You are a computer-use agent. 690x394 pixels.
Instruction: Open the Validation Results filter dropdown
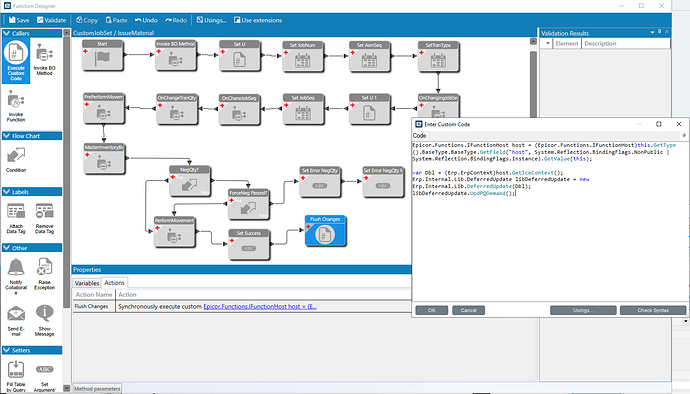pos(547,44)
